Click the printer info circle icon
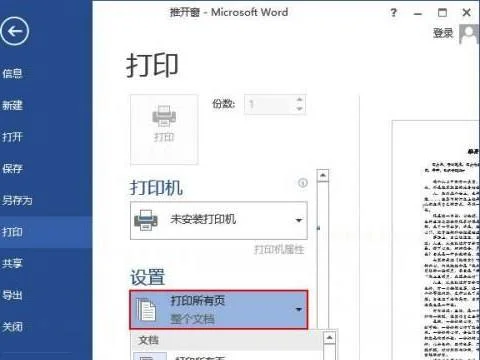This screenshot has height=360, width=480. pos(303,183)
